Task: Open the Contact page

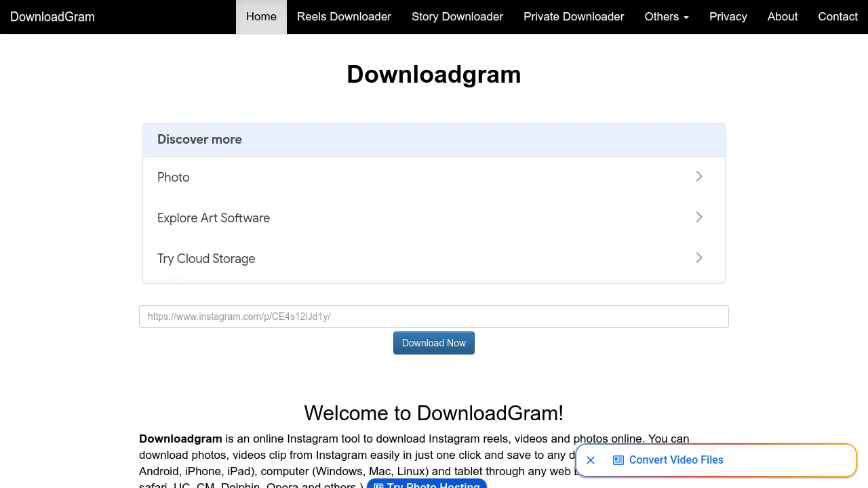Action: pyautogui.click(x=837, y=17)
